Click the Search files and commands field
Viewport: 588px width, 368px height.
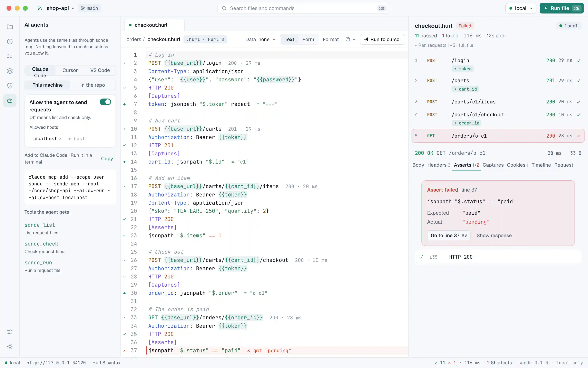coord(303,8)
